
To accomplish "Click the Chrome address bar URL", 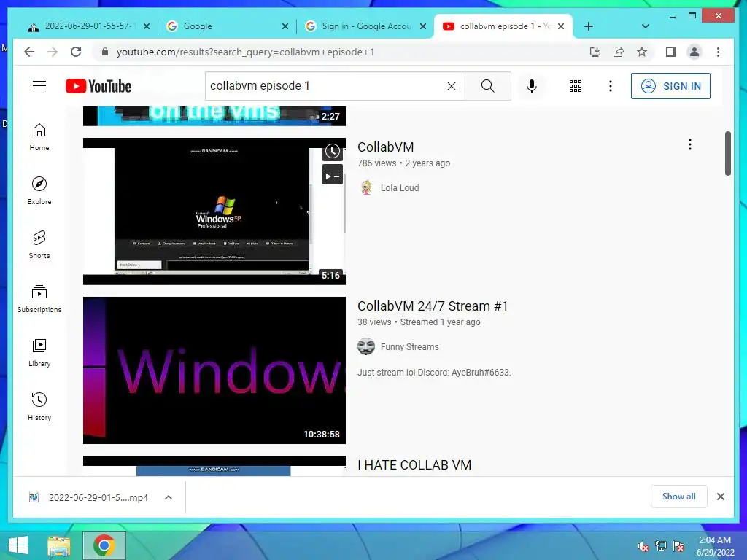I will [x=245, y=52].
